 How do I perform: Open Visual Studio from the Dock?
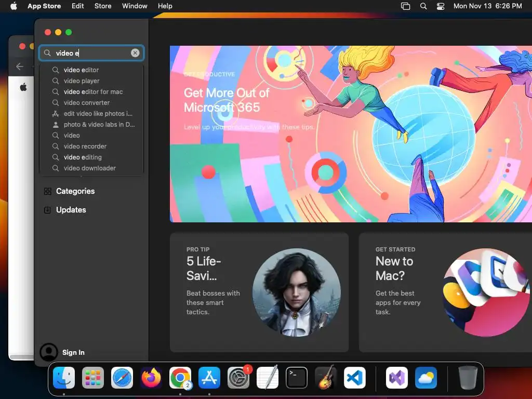397,378
